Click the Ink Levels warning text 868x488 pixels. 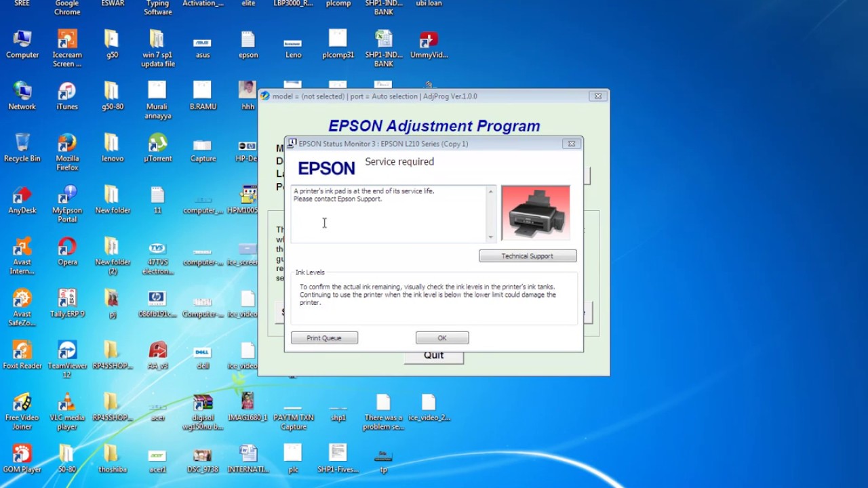pos(428,295)
